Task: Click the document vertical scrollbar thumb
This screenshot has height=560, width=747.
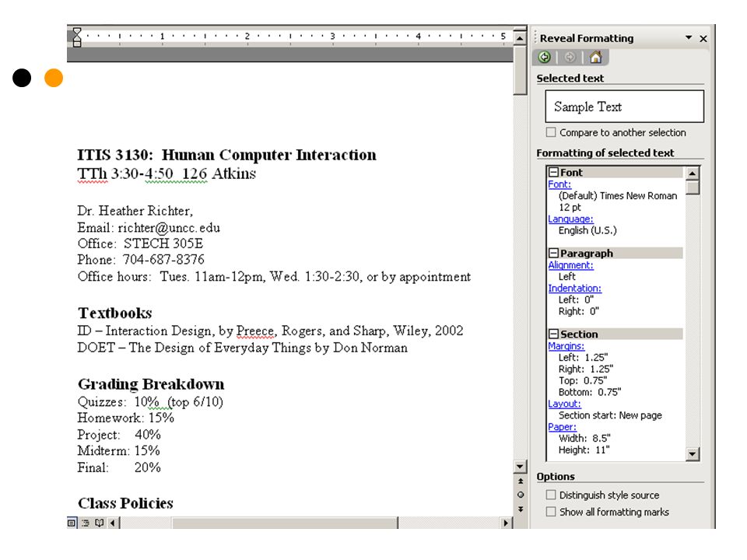Action: (520, 70)
